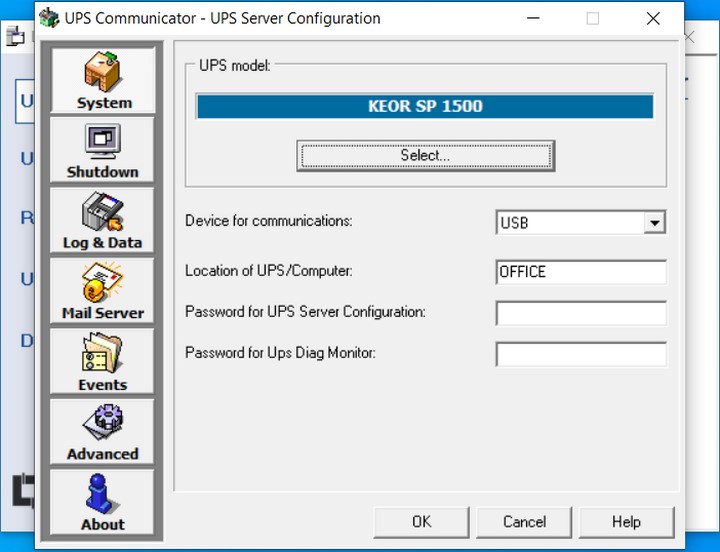The height and width of the screenshot is (552, 720).
Task: Click the UPS Communicator title bar icon
Action: (x=49, y=18)
